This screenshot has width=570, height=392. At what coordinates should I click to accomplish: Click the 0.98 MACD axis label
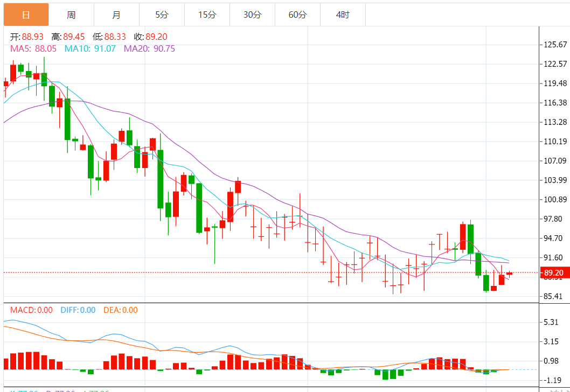[x=551, y=361]
